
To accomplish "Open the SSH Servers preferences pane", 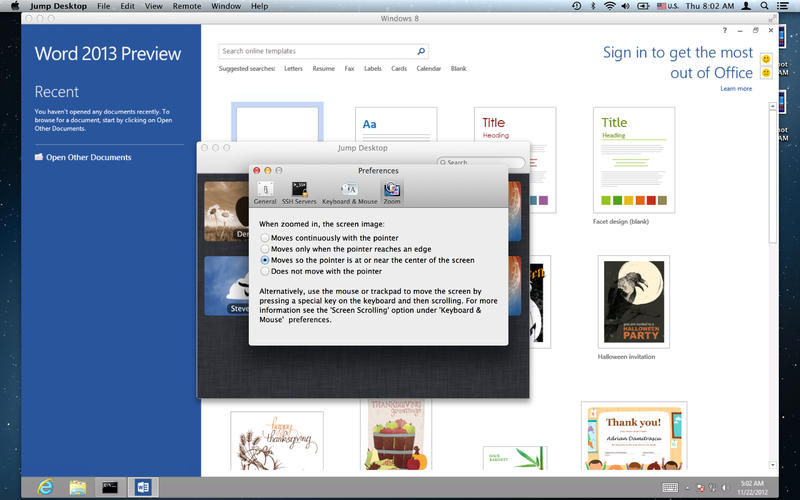I will pyautogui.click(x=299, y=193).
